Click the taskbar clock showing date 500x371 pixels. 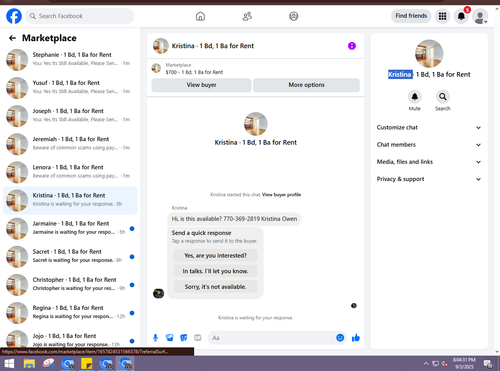point(464,363)
